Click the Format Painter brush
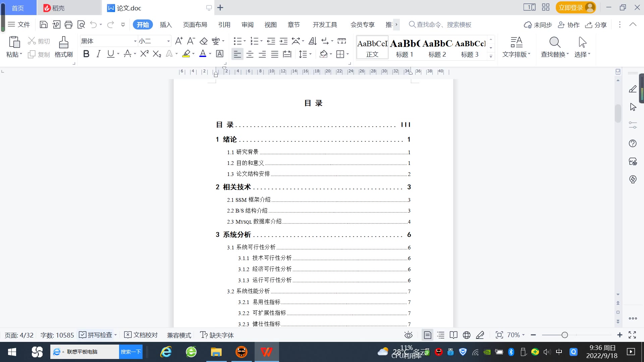Viewport: 644px width, 362px height. (x=64, y=47)
